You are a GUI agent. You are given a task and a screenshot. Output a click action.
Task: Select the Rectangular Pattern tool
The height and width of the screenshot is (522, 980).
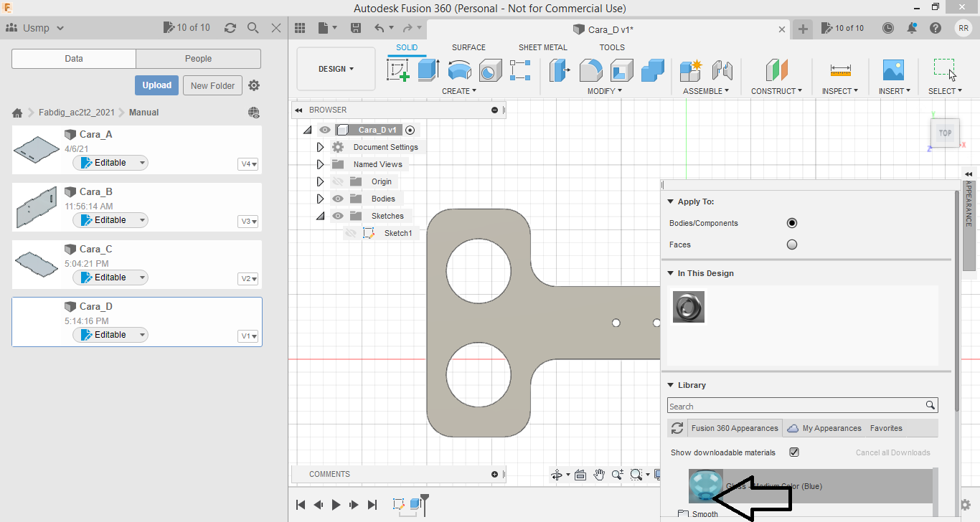(x=520, y=70)
